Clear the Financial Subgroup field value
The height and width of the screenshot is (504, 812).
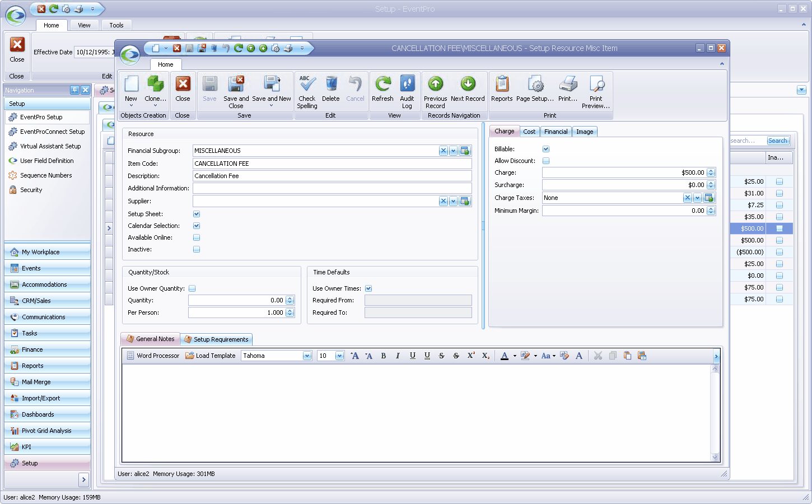click(x=444, y=151)
